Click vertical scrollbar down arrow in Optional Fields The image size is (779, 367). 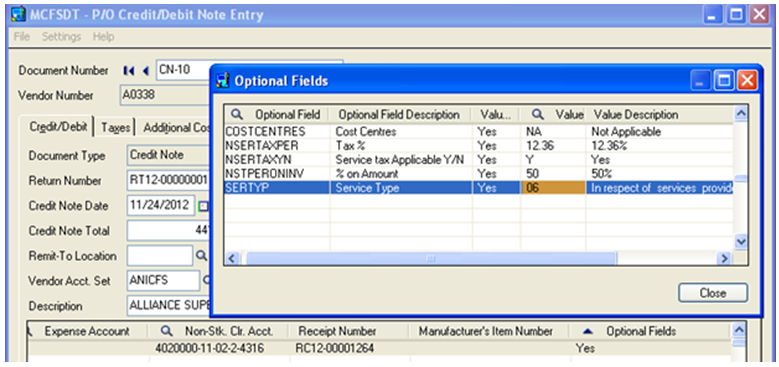coord(740,242)
